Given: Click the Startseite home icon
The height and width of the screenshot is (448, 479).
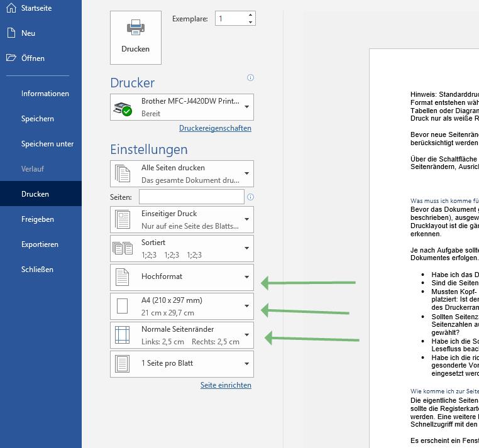Looking at the screenshot, I should point(11,8).
